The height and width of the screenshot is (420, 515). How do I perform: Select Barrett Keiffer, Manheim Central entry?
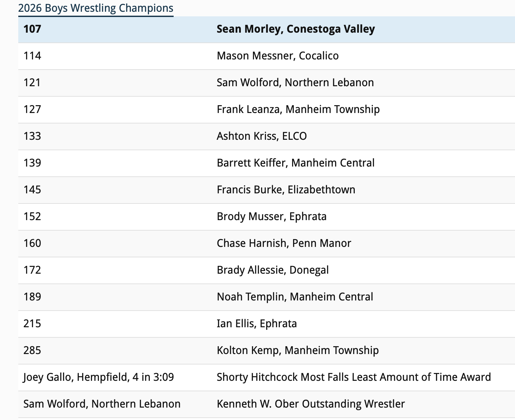[x=296, y=163]
